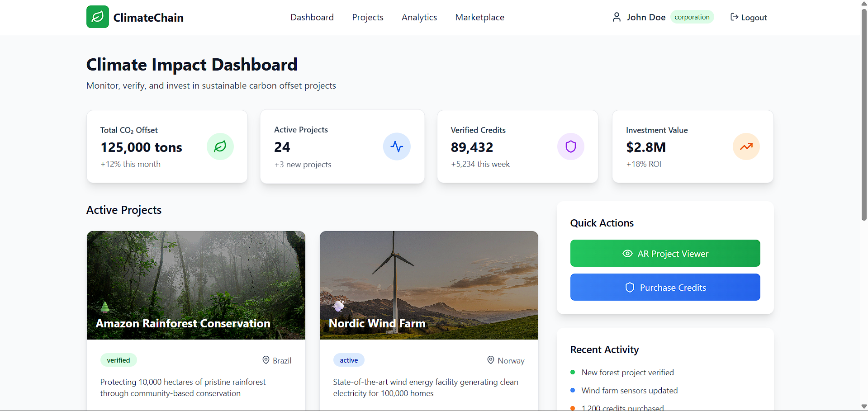Click the orange trending-up icon in Investment Value card
Image resolution: width=868 pixels, height=411 pixels.
(746, 146)
